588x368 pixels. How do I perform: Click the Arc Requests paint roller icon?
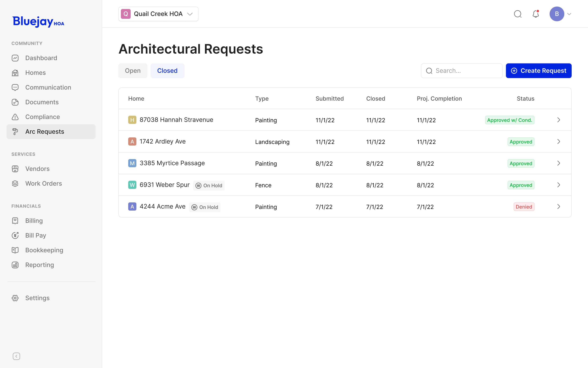click(15, 132)
